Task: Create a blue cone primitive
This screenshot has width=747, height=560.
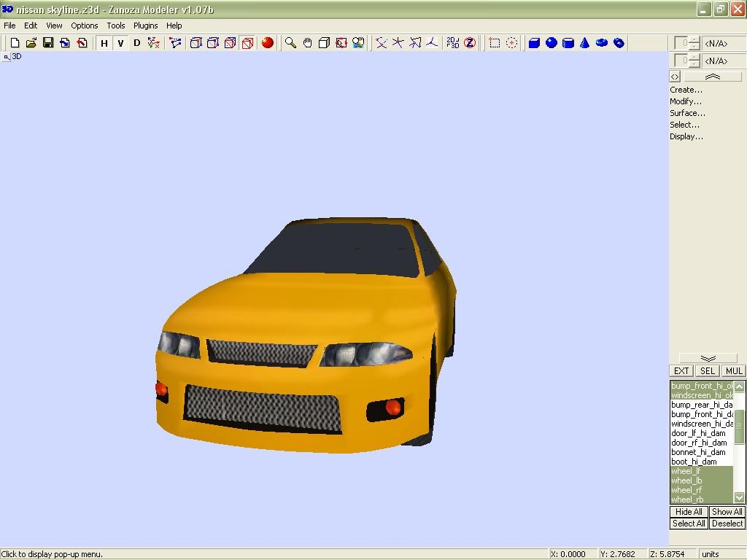Action: pos(584,43)
